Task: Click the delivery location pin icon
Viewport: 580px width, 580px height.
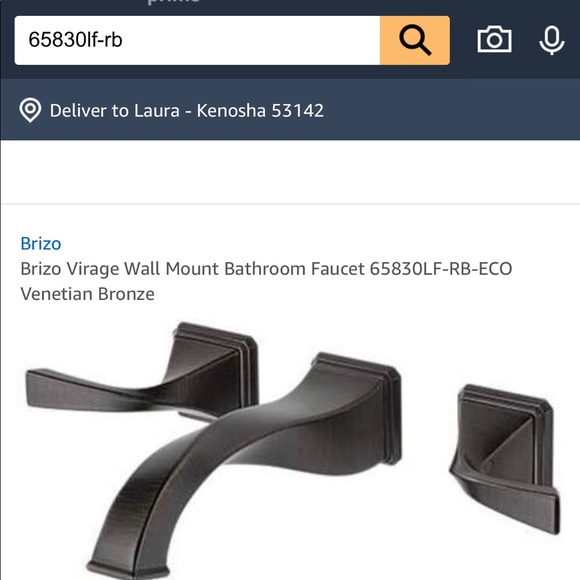Action: (x=30, y=110)
